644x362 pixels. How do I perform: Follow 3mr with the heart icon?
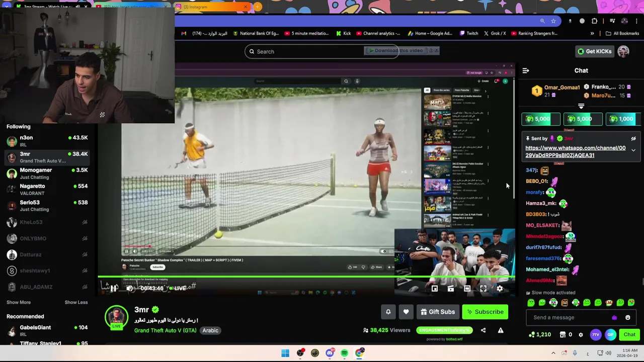406,312
